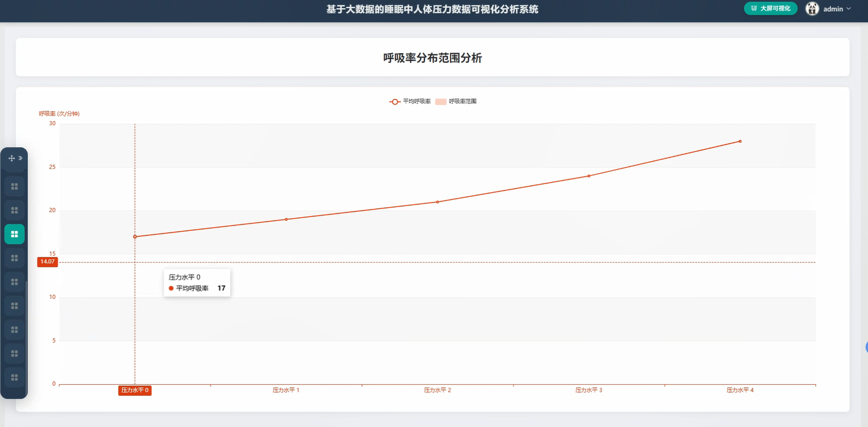
Task: Toggle the 呼吸率范围 legend series
Action: pyautogui.click(x=456, y=102)
